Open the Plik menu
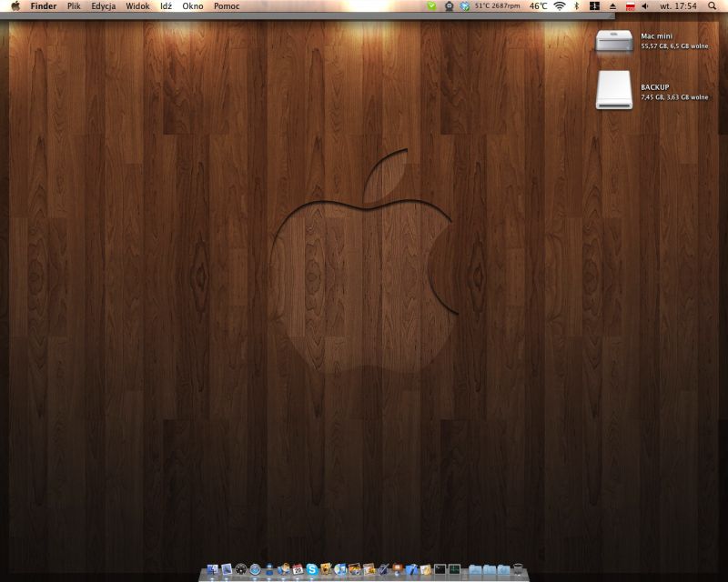 click(x=74, y=6)
